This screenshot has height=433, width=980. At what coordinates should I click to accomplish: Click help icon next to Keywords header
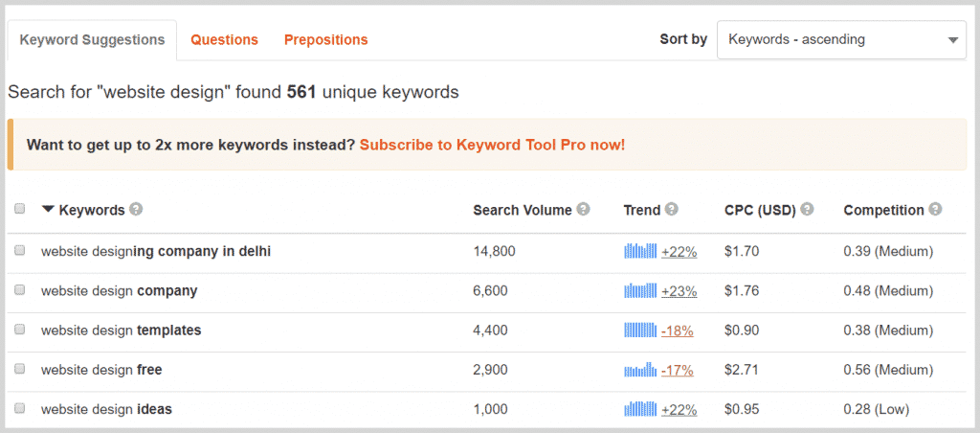tap(137, 210)
